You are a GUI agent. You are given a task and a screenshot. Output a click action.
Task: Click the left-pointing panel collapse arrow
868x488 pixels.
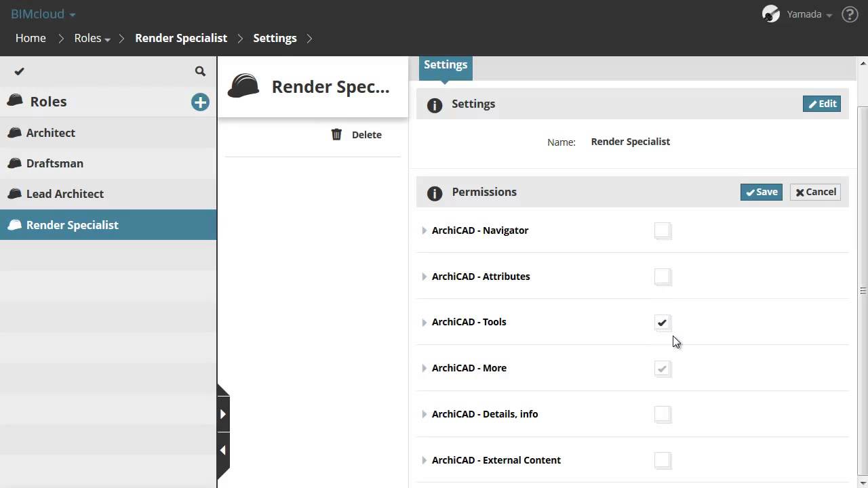click(223, 450)
